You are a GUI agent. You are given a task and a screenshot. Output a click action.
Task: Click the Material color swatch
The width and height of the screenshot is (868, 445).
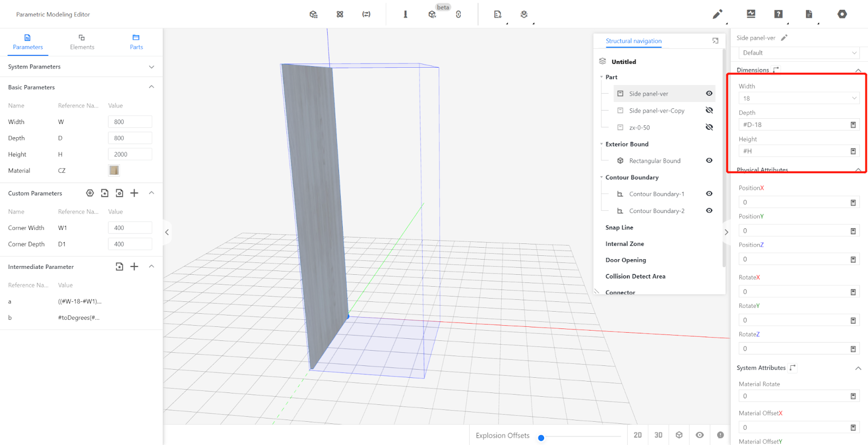click(x=114, y=170)
